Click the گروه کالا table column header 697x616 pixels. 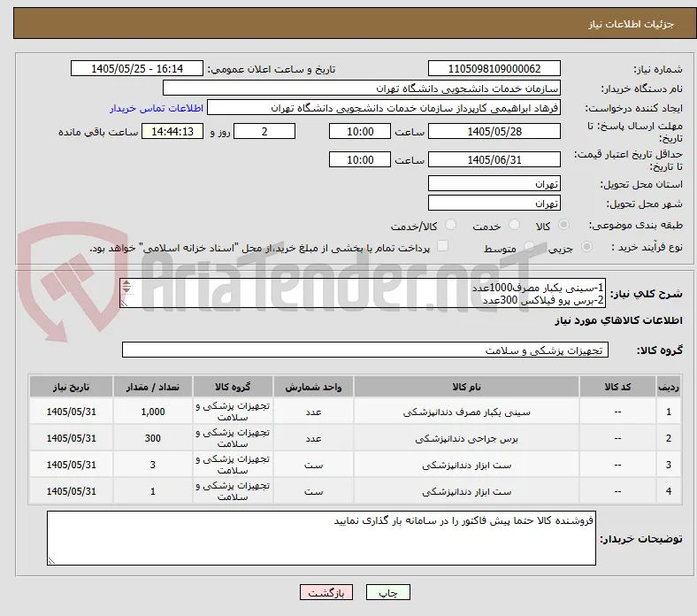tap(233, 387)
